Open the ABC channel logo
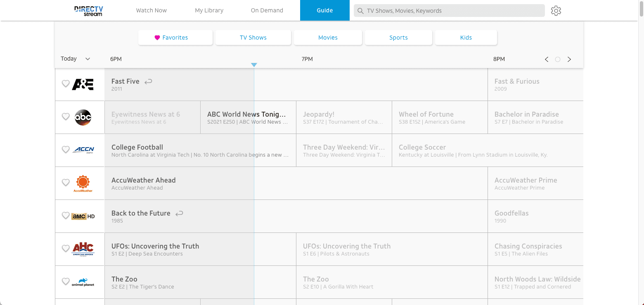This screenshot has height=305, width=644. tap(83, 117)
